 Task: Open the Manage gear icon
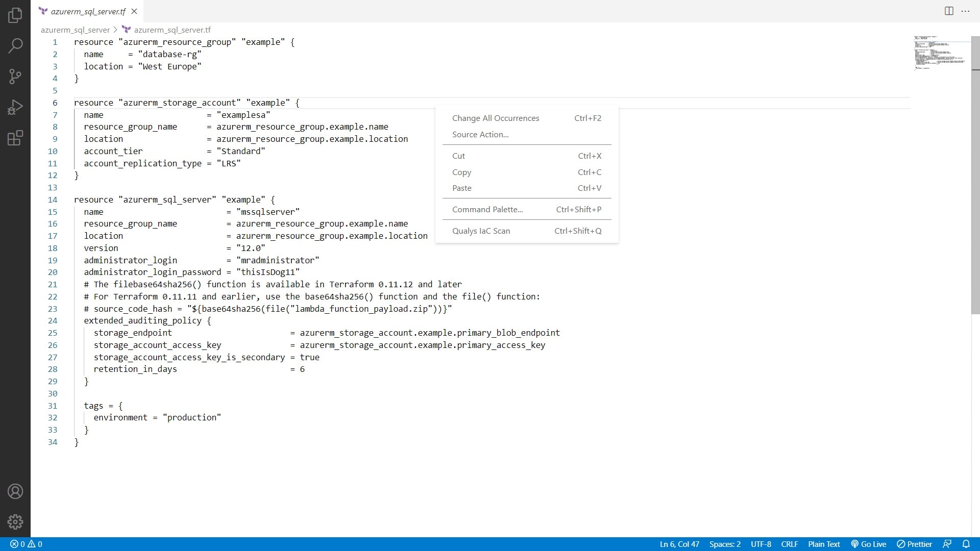click(15, 521)
